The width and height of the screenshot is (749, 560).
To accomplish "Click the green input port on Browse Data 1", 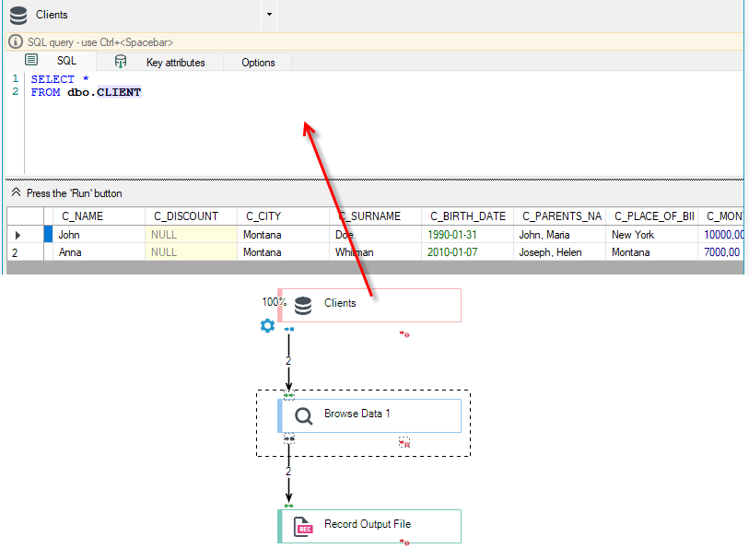I will pyautogui.click(x=289, y=395).
